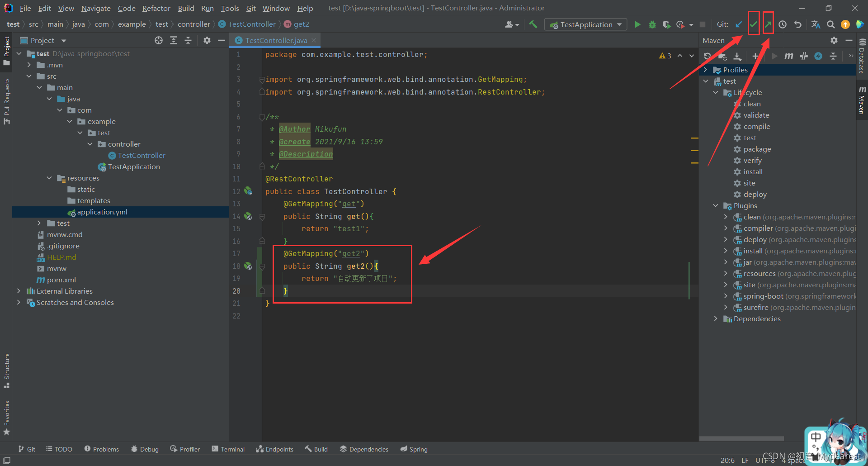Hide the Project tool window

pyautogui.click(x=222, y=40)
